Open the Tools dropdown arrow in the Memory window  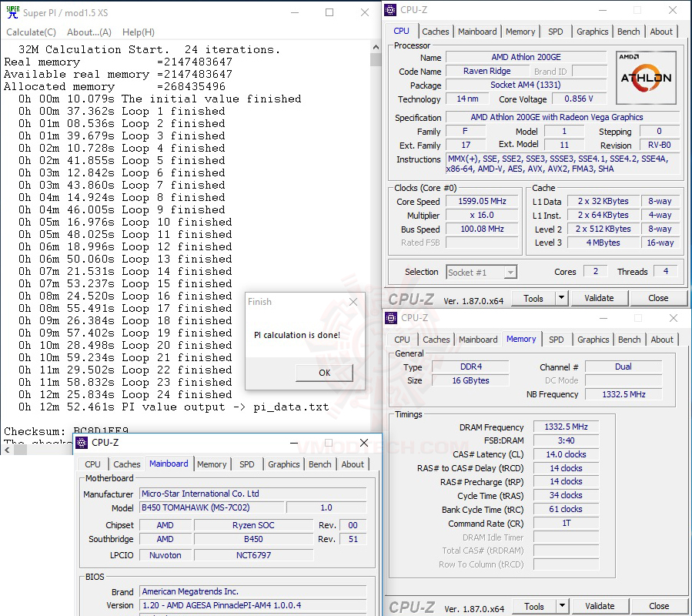tap(562, 606)
